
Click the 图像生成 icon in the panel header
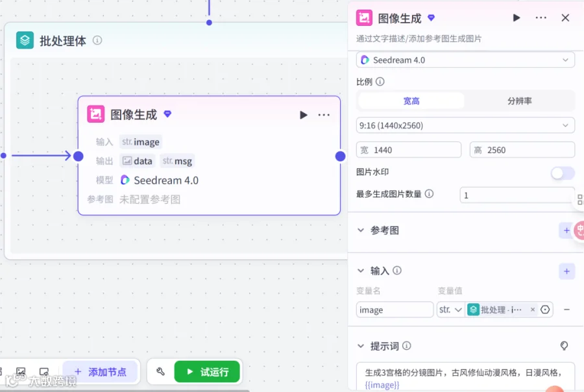(364, 18)
